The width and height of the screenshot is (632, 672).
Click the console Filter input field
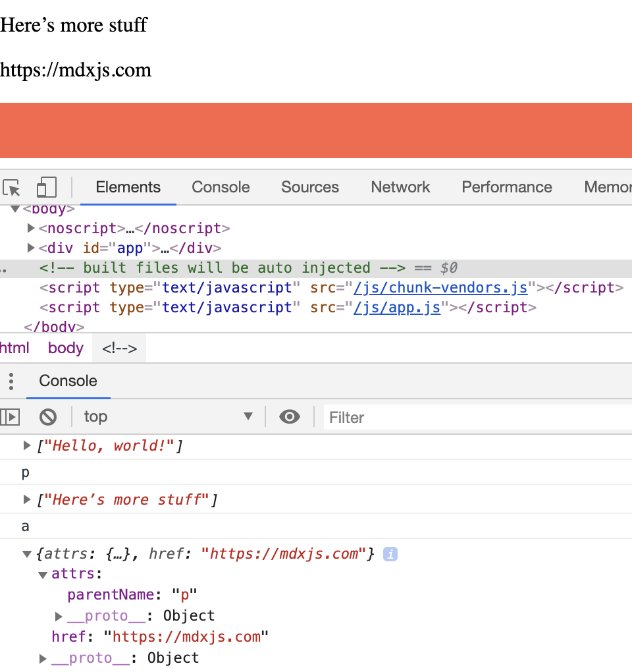coord(477,417)
